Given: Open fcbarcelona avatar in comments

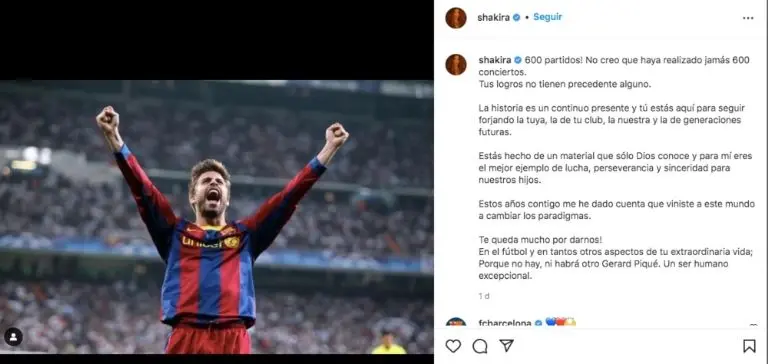Looking at the screenshot, I should tap(456, 323).
